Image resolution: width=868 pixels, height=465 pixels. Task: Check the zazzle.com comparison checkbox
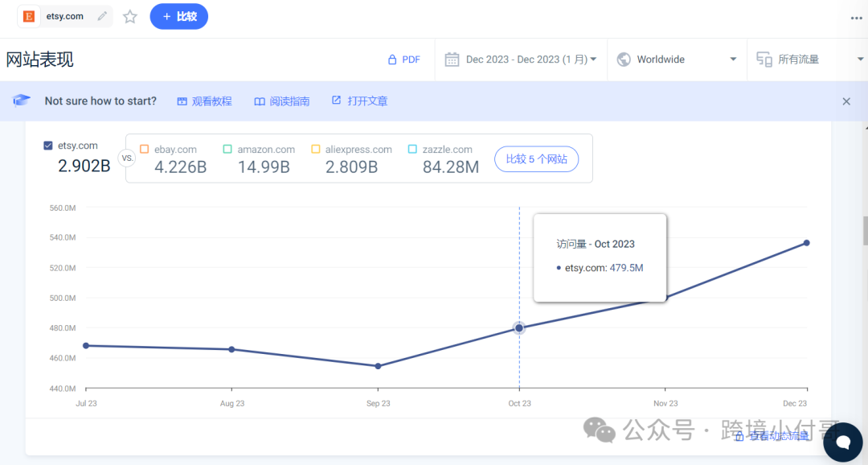(x=412, y=149)
